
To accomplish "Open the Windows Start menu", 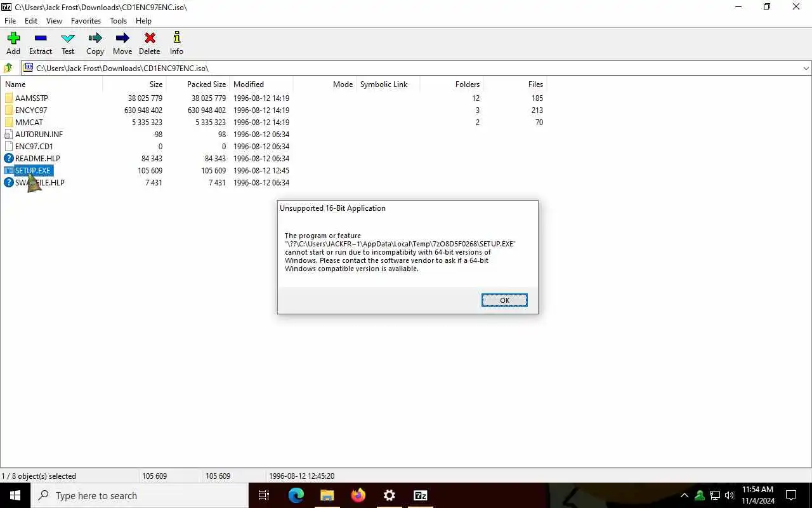I will point(15,495).
